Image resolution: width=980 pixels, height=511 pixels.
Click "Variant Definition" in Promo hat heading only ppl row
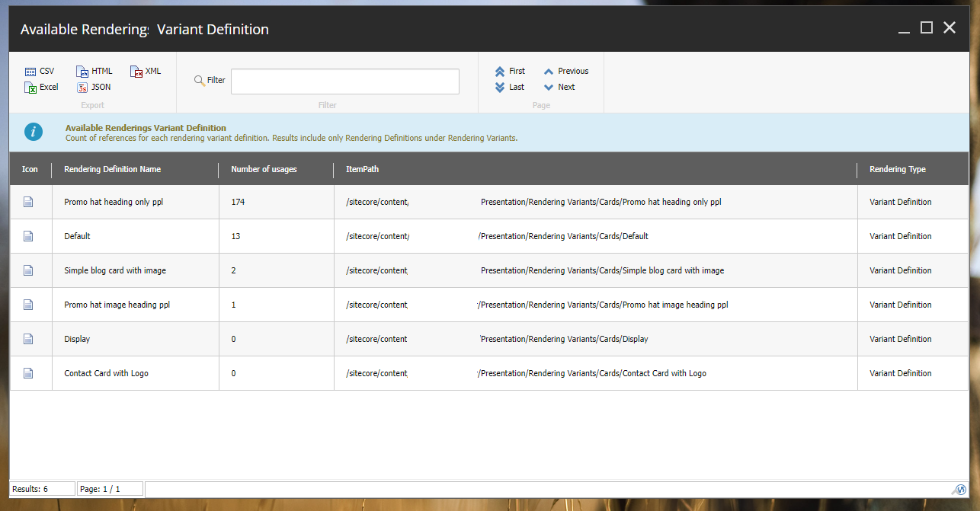point(900,202)
